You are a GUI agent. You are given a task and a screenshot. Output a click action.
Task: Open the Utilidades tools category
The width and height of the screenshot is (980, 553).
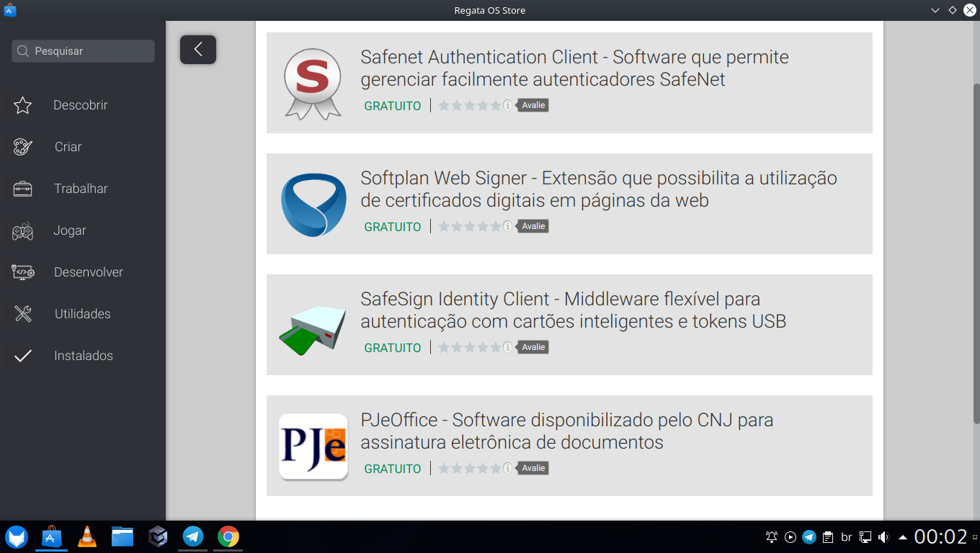click(x=81, y=313)
